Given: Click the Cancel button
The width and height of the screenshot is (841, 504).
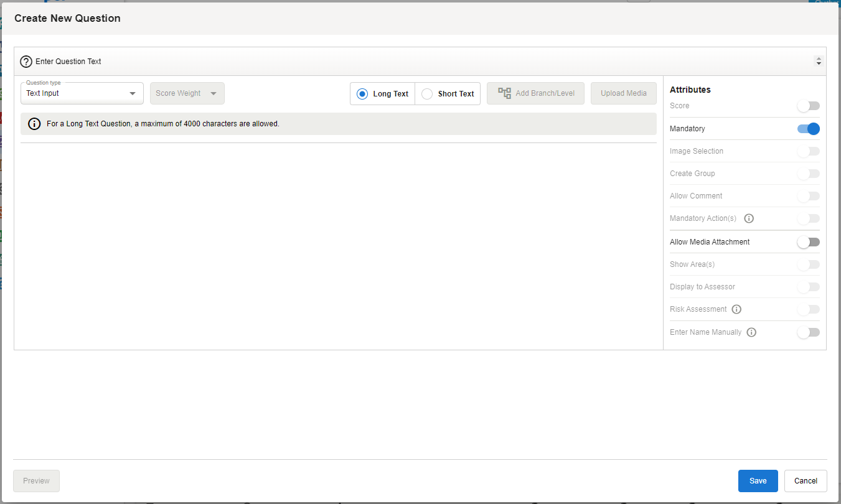Looking at the screenshot, I should tap(806, 481).
